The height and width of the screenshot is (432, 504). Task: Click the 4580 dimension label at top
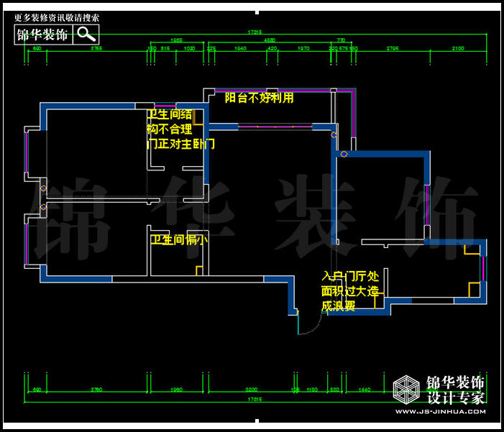[x=270, y=40]
